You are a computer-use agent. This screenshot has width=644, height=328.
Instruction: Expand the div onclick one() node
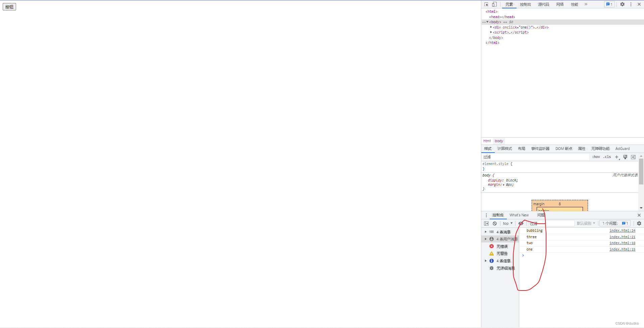(491, 27)
